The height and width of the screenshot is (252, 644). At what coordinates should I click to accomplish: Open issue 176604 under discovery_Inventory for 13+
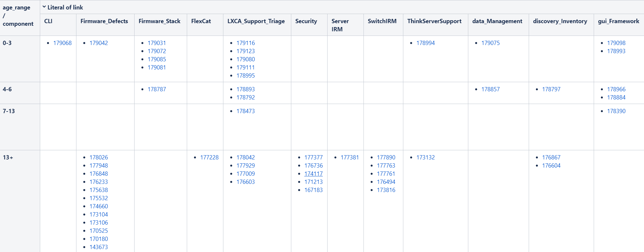(551, 165)
